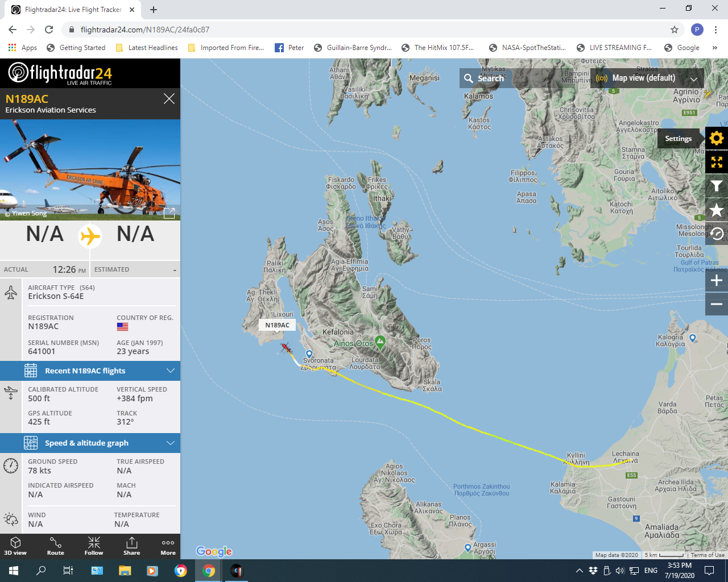Click the helicopter photo thumbnail
This screenshot has width=728, height=582.
pyautogui.click(x=90, y=170)
